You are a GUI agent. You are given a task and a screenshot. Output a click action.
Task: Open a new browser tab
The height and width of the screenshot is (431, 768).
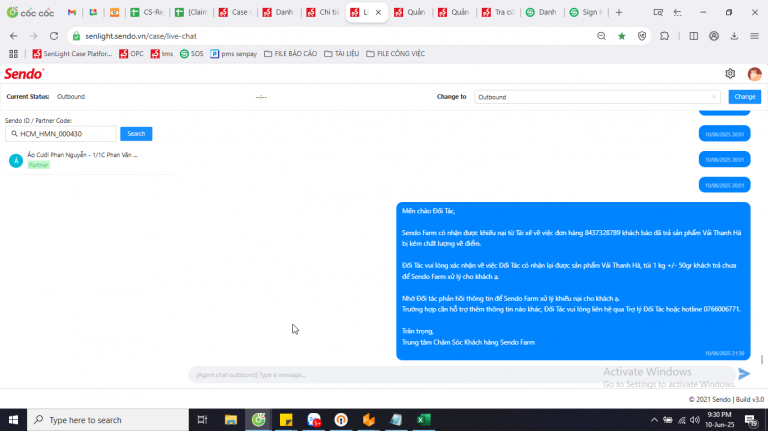(619, 12)
